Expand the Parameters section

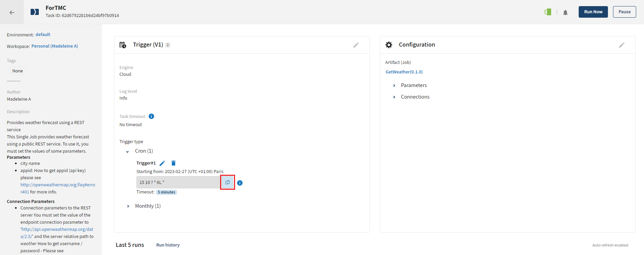pyautogui.click(x=394, y=85)
